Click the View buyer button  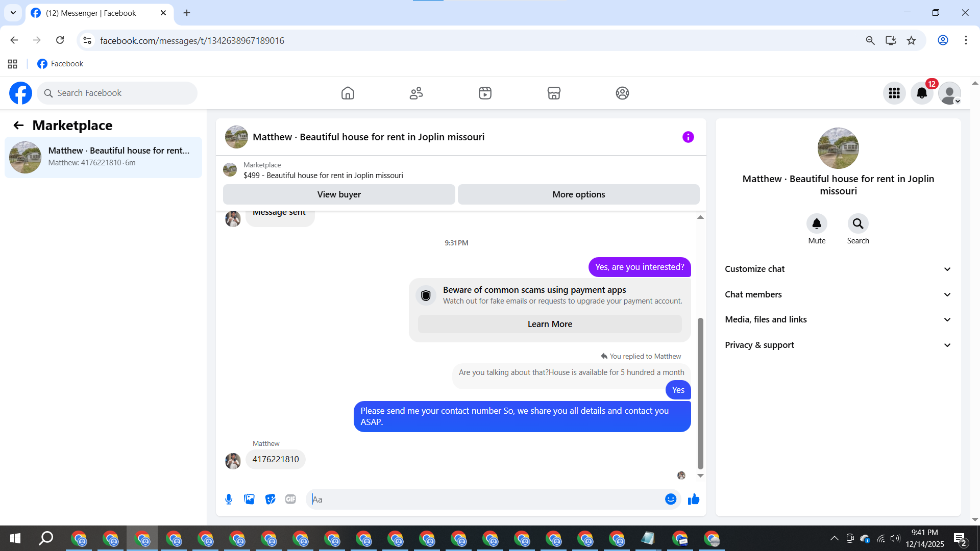click(x=339, y=194)
